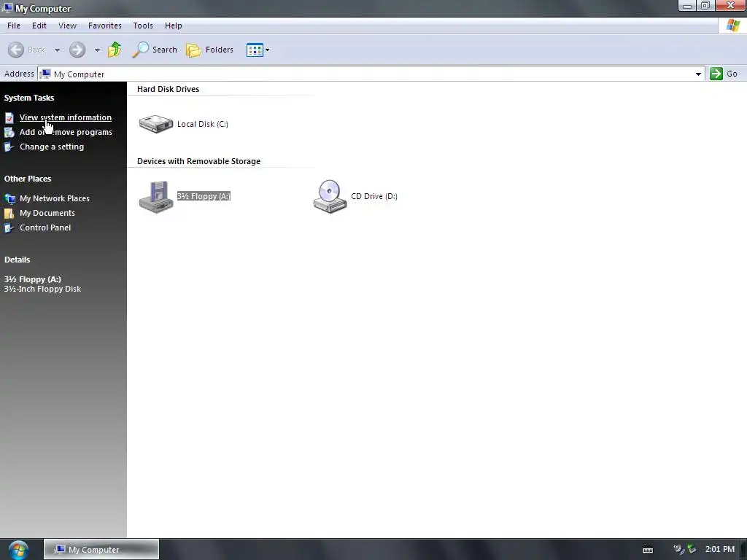Click the My Computer title bar icon
This screenshot has height=560, width=747.
tap(7, 8)
